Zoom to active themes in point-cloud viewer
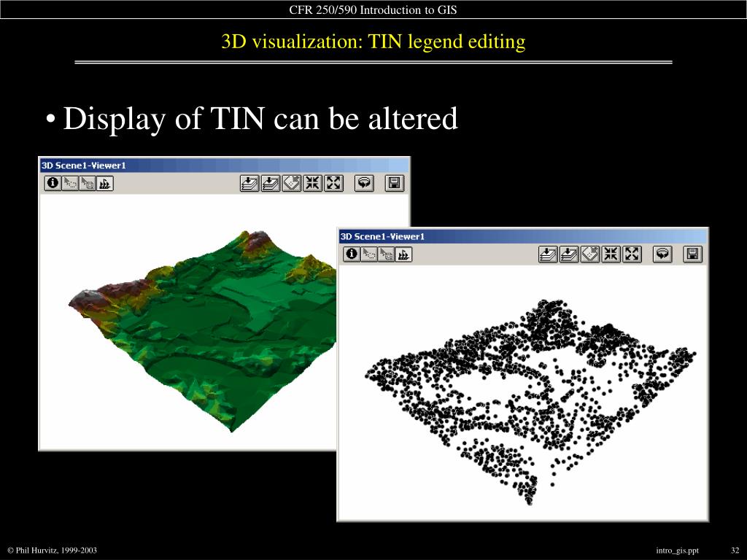This screenshot has width=747, height=560. (569, 254)
